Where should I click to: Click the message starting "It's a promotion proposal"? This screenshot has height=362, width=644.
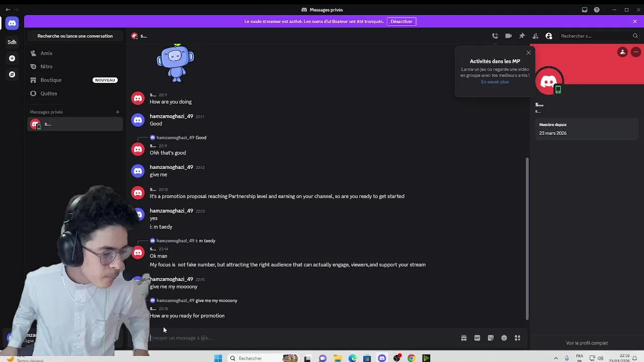[x=277, y=197]
